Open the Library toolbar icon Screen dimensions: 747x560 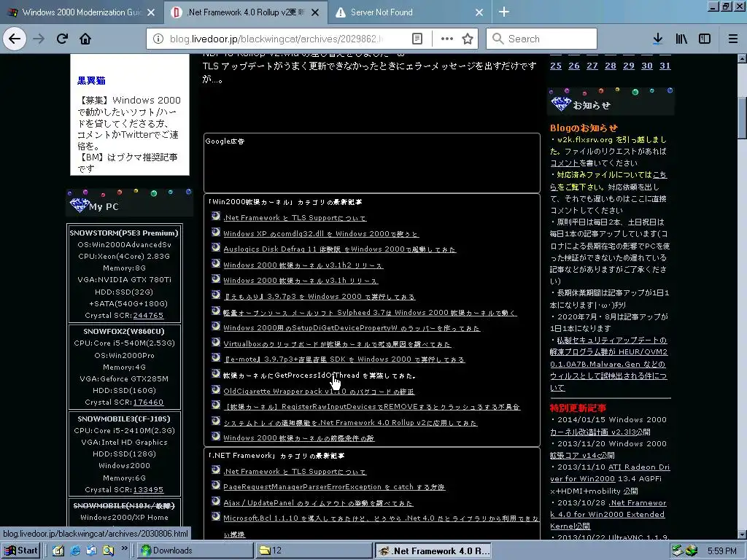[681, 39]
